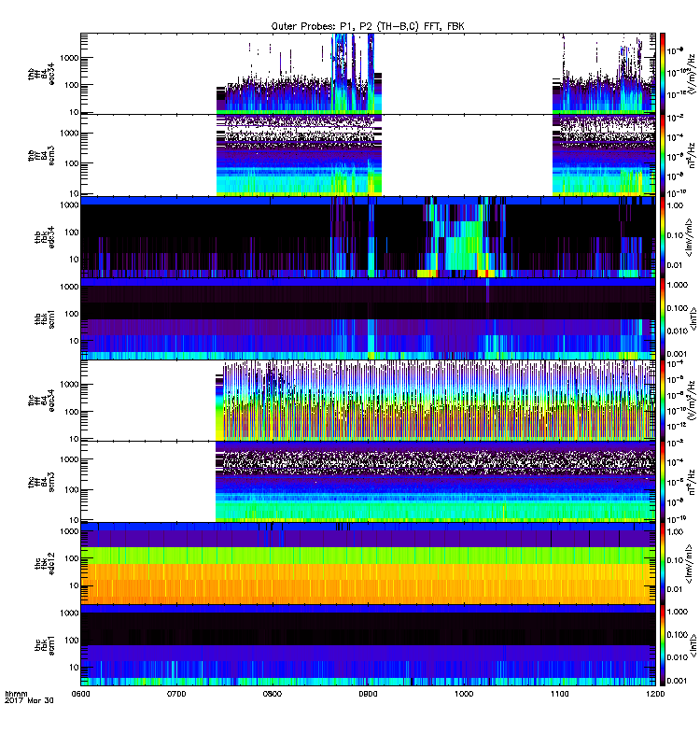Click the thb fbk edc34 color bar
The height and width of the screenshot is (747, 700).
coord(663,237)
